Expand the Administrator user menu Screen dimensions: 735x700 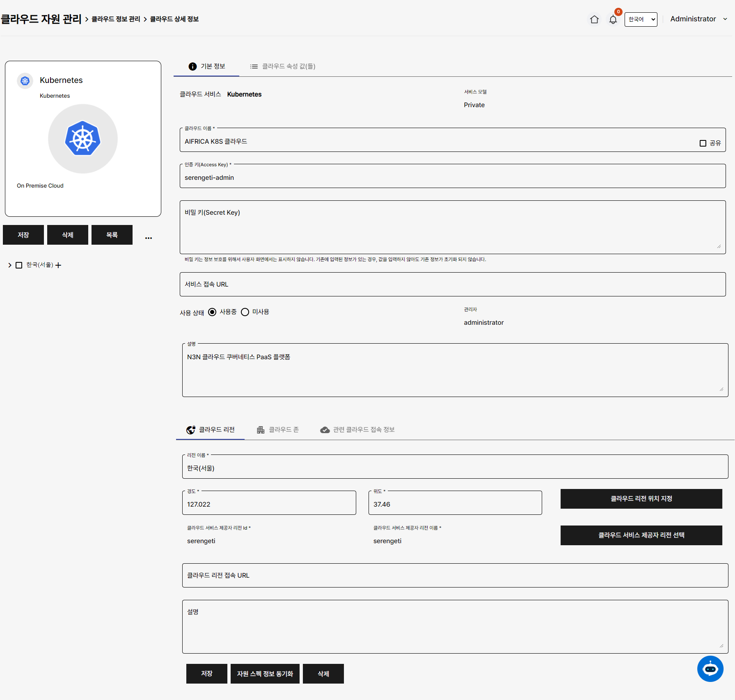[698, 19]
